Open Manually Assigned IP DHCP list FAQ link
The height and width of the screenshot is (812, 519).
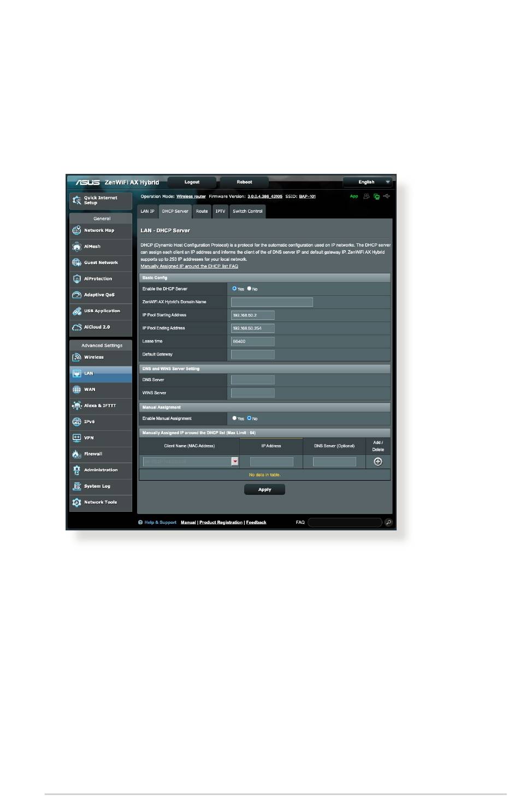pos(189,266)
